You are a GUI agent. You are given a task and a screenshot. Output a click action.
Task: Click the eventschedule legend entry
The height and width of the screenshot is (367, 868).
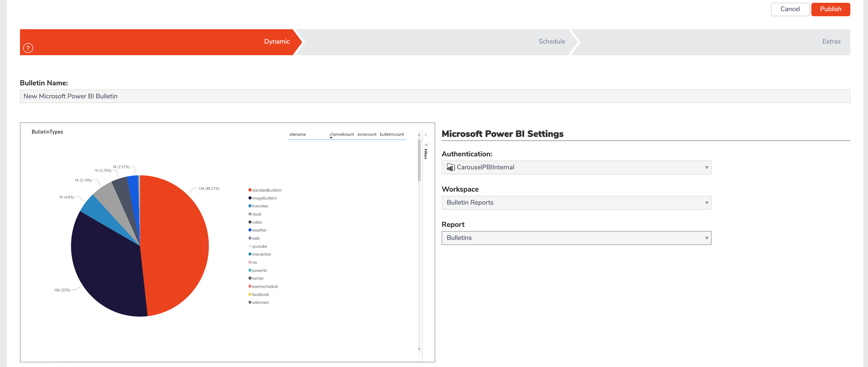(x=265, y=286)
